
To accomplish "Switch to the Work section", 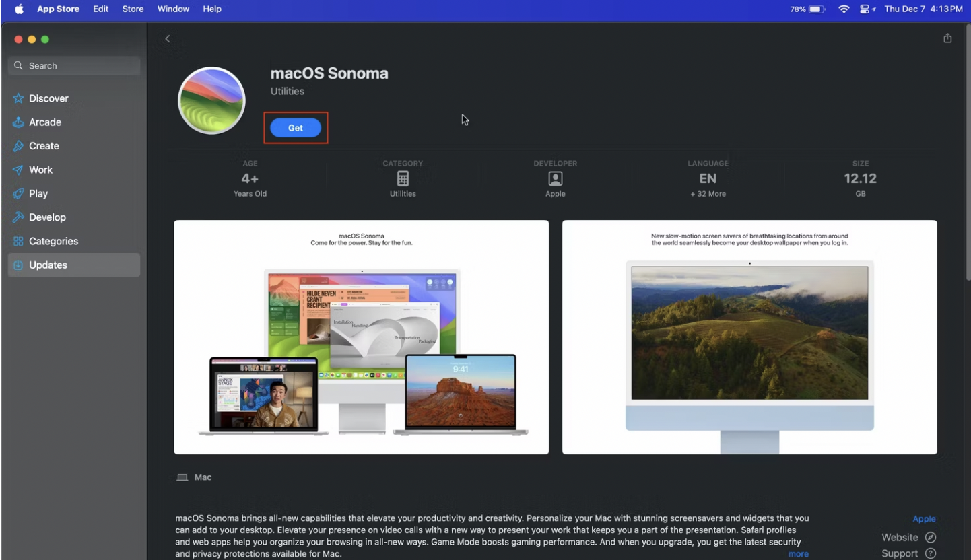I will pyautogui.click(x=74, y=170).
